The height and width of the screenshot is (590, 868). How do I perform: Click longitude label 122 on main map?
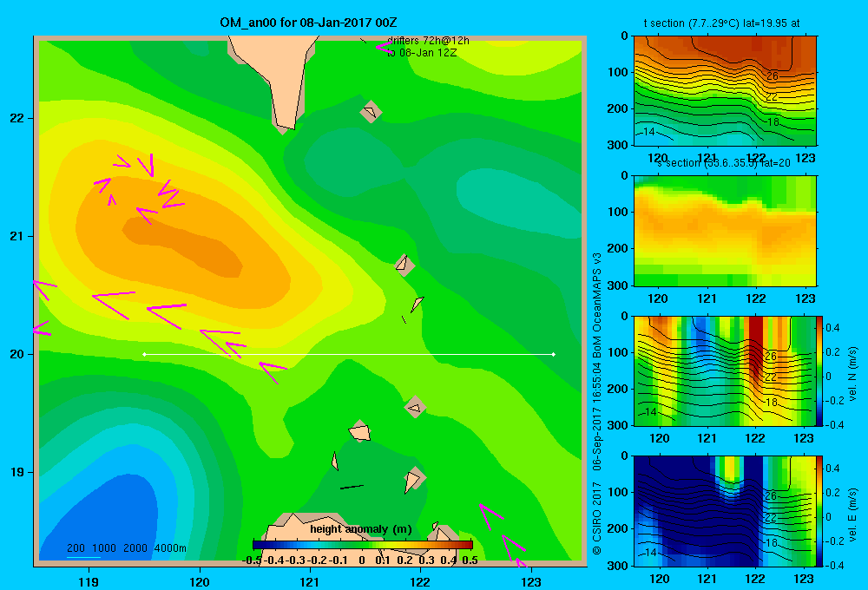pos(420,581)
